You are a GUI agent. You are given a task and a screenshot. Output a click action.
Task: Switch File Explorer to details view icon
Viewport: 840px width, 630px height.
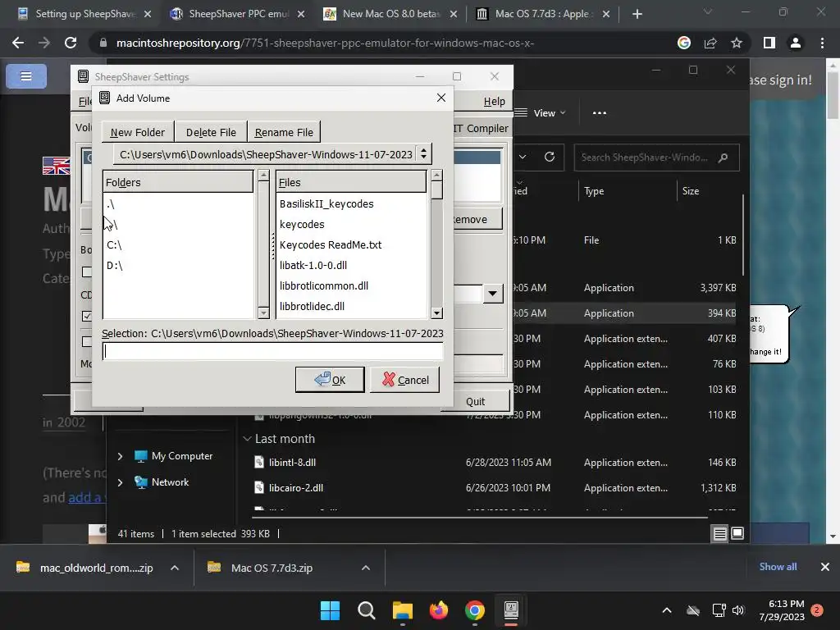719,533
